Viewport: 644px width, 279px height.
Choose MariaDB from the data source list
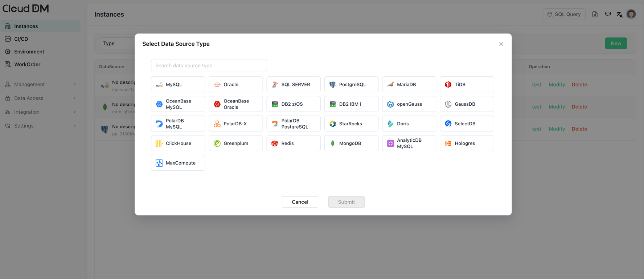point(409,84)
